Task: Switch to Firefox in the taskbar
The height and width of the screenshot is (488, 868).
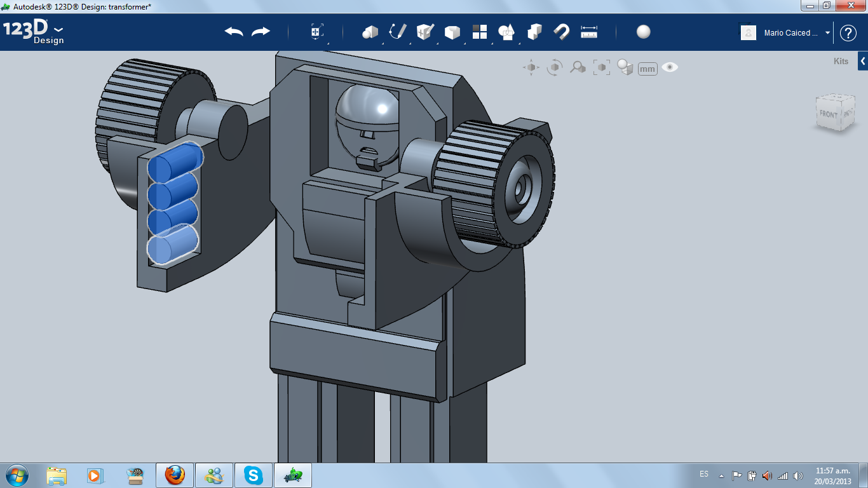Action: pyautogui.click(x=175, y=475)
